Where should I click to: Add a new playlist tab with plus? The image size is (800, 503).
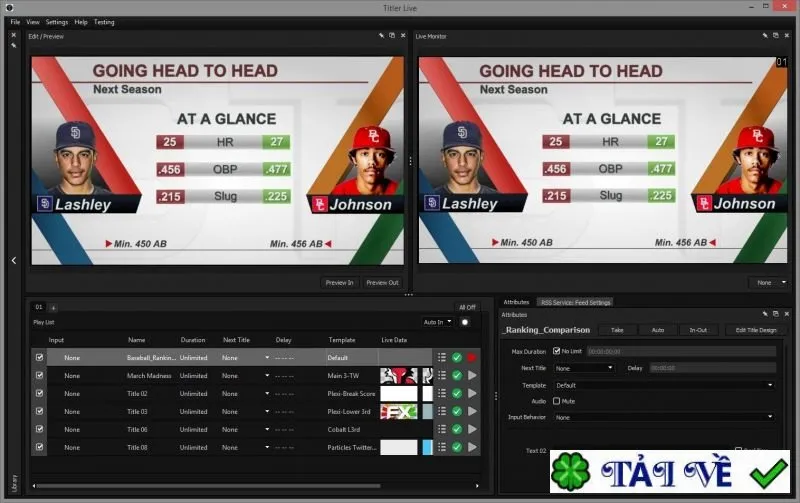pos(53,308)
